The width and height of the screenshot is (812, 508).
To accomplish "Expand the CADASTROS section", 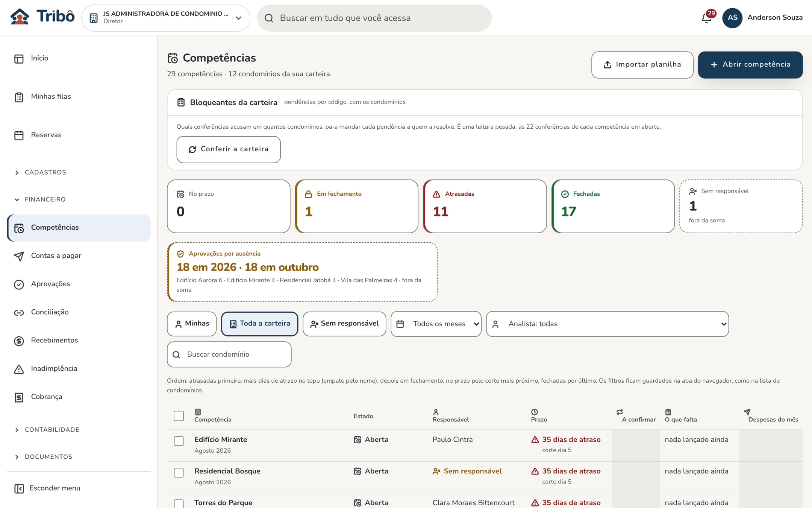I will point(79,172).
